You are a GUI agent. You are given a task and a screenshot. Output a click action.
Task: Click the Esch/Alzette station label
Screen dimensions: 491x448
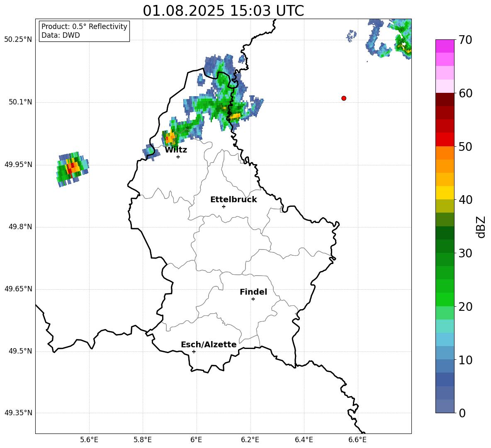pyautogui.click(x=209, y=344)
